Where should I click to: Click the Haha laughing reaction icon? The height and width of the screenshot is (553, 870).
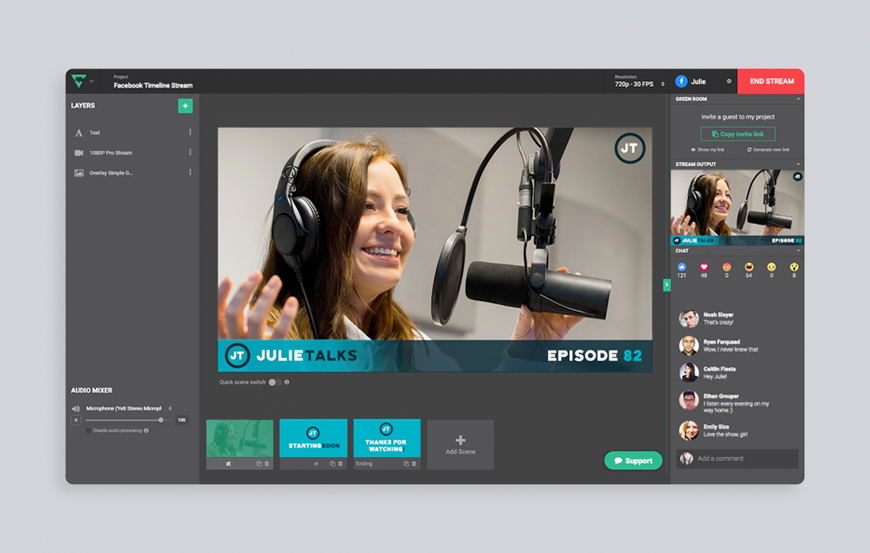point(749,267)
